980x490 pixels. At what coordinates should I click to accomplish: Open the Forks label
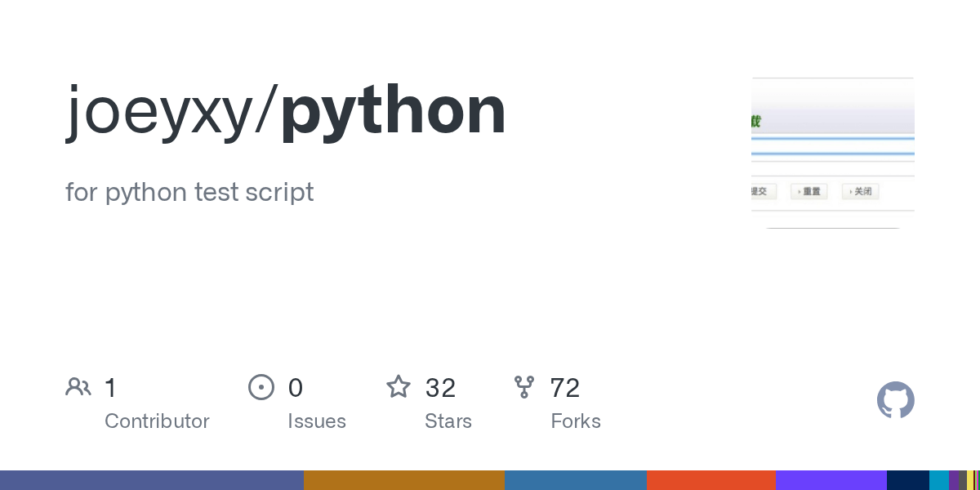tap(576, 421)
